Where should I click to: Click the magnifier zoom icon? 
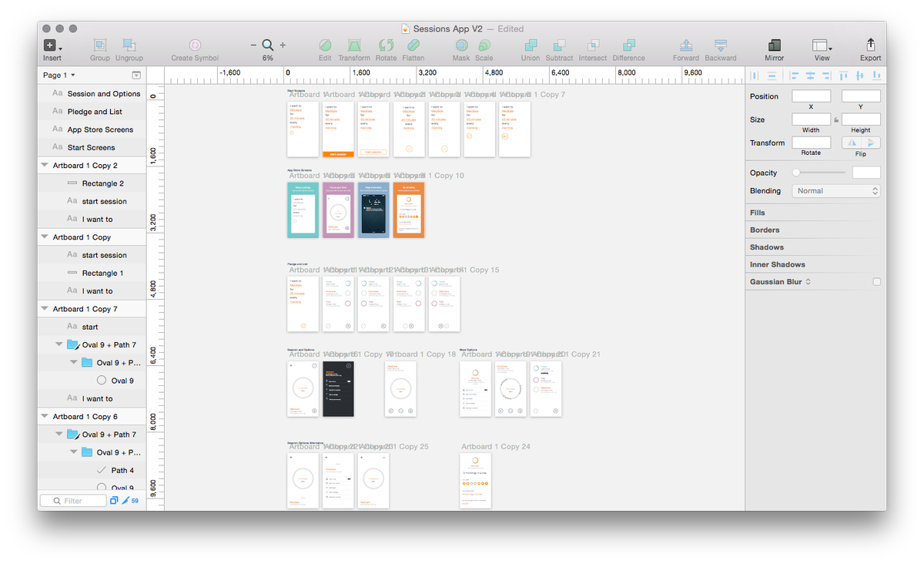pos(268,45)
